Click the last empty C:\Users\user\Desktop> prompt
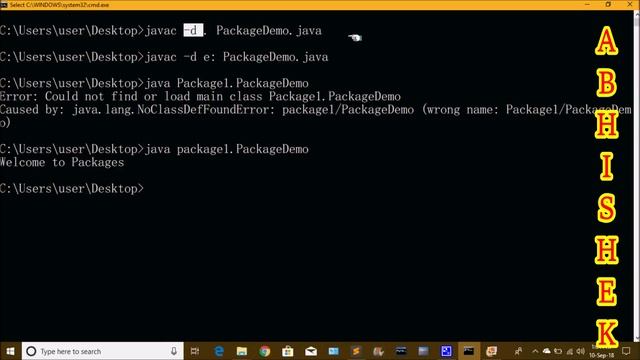Image resolution: width=640 pixels, height=360 pixels. coord(72,189)
